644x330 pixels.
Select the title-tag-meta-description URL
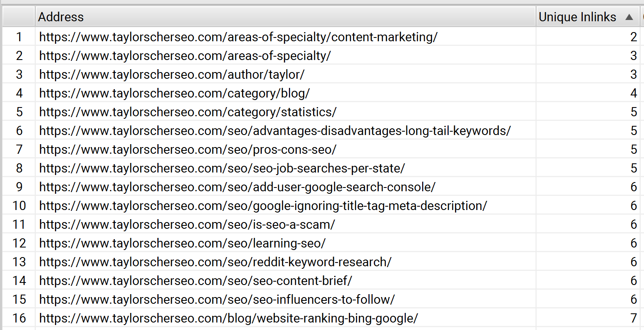[x=263, y=205]
